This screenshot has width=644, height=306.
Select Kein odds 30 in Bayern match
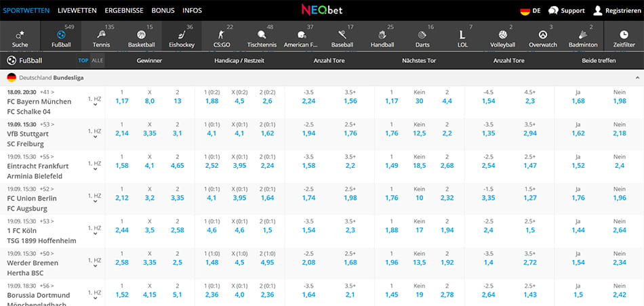[x=420, y=101]
